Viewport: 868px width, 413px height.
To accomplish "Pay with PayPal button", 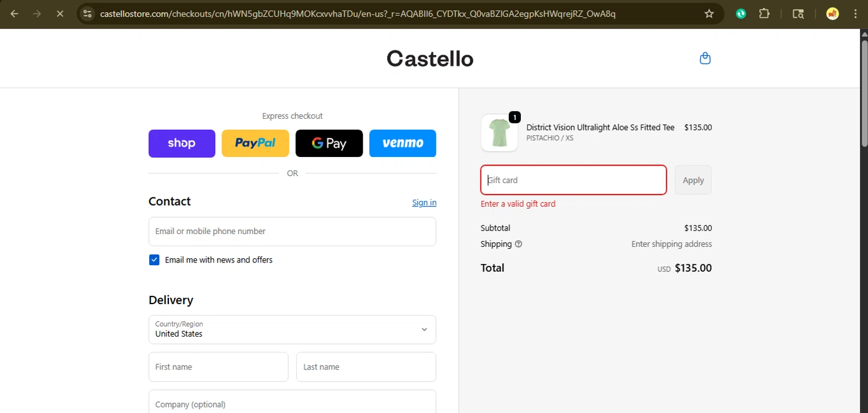I will tap(255, 144).
